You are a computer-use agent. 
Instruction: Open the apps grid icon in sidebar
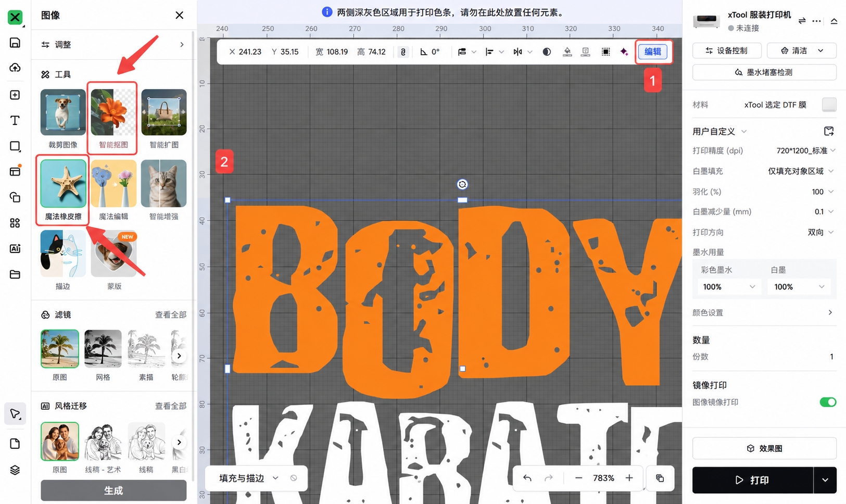(15, 223)
